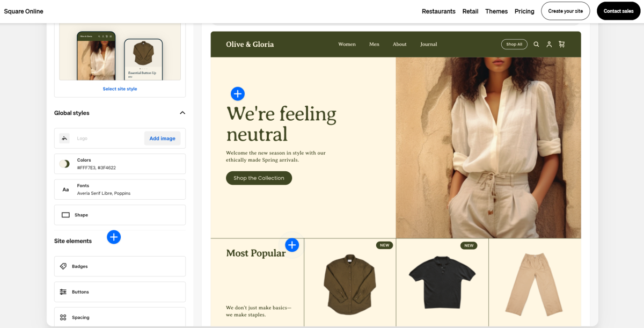Click the Spacing grid icon
The height and width of the screenshot is (328, 644).
63,317
